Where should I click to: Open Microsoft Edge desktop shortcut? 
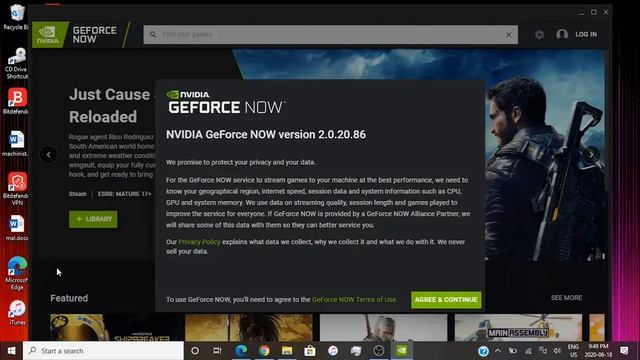pyautogui.click(x=16, y=273)
